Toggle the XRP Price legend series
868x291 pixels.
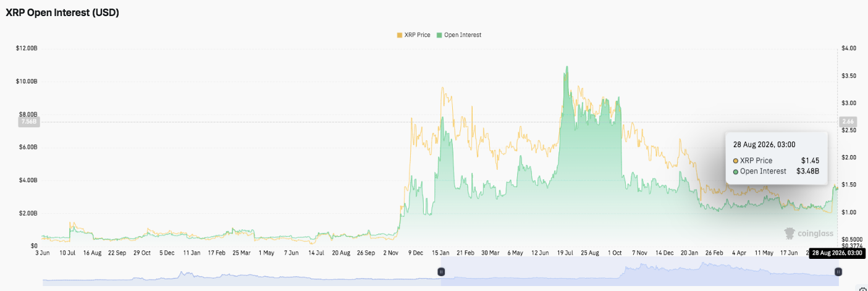pos(413,35)
